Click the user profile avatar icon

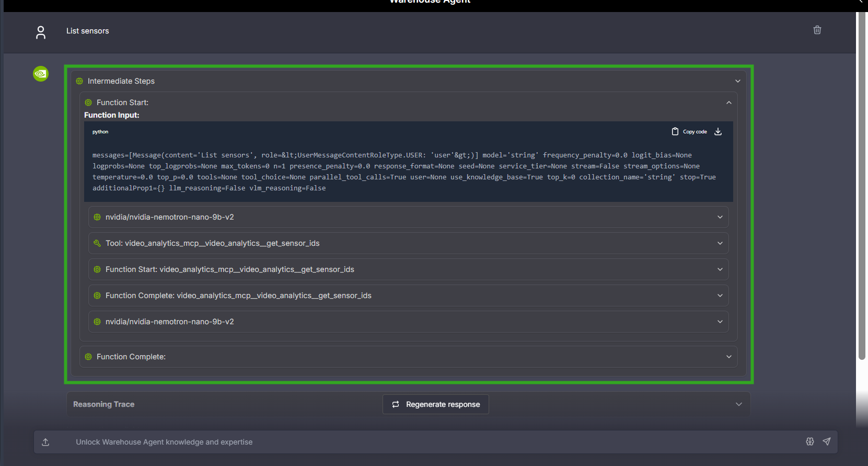coord(41,32)
